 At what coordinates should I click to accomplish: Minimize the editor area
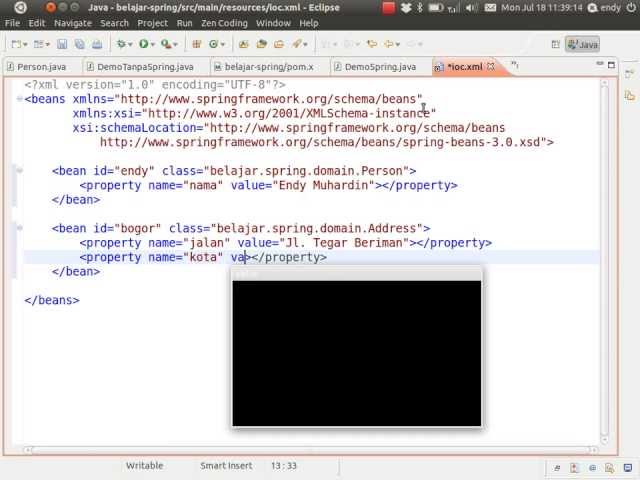tap(600, 64)
